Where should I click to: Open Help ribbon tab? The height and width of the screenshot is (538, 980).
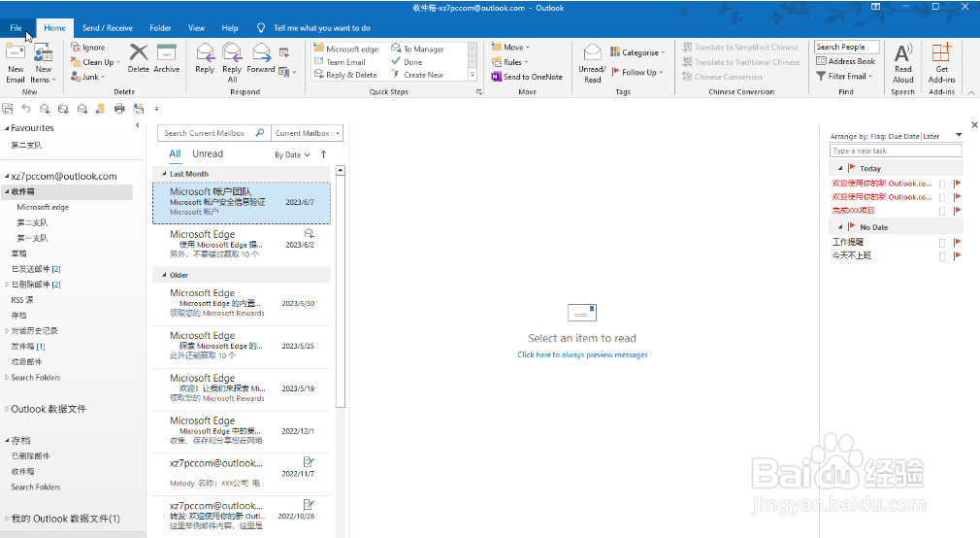[x=229, y=28]
